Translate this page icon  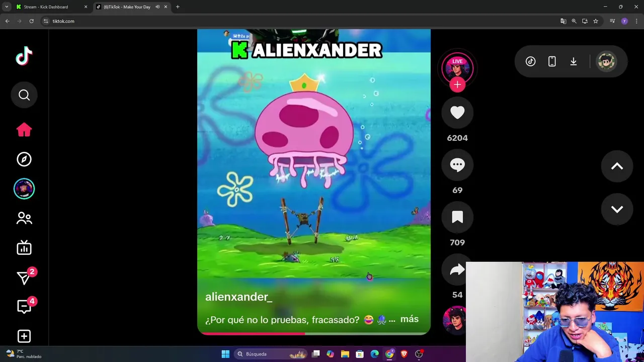coord(563,21)
